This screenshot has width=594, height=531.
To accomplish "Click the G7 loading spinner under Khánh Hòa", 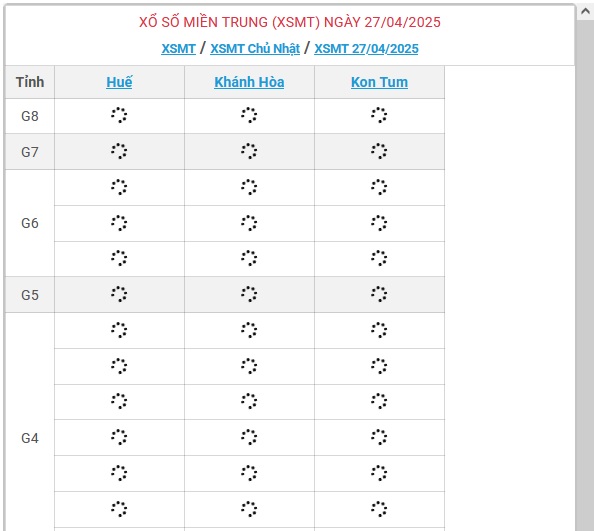I will (249, 151).
